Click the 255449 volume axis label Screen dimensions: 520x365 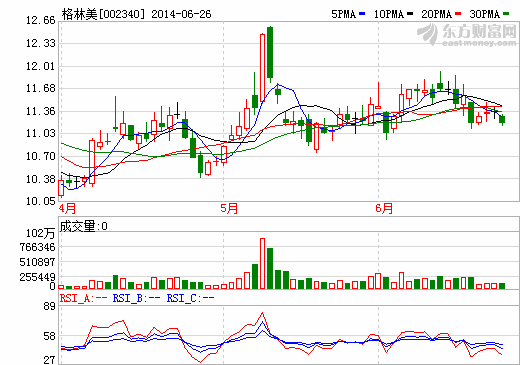click(37, 277)
